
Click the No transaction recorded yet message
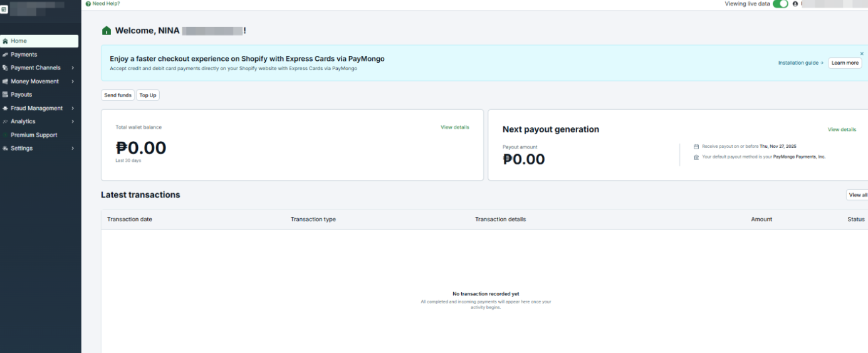pyautogui.click(x=486, y=294)
